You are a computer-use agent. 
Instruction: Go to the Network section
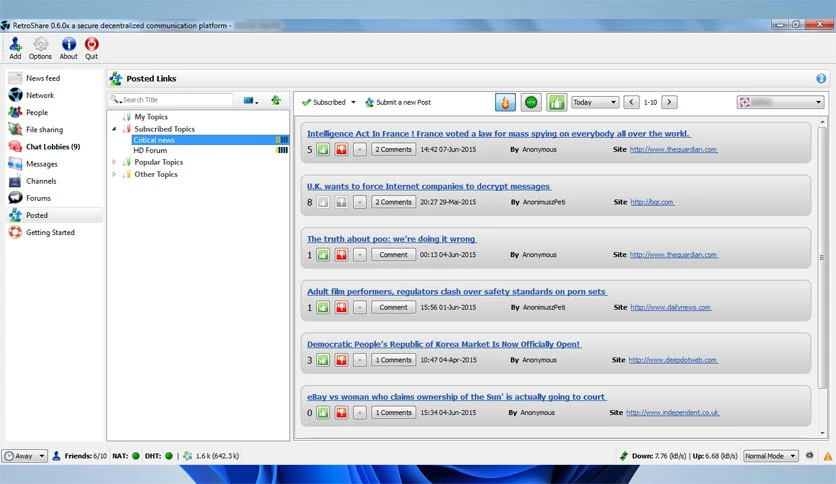[39, 95]
